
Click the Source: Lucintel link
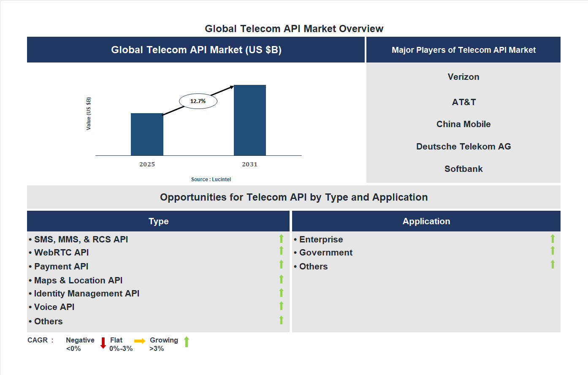click(x=211, y=179)
